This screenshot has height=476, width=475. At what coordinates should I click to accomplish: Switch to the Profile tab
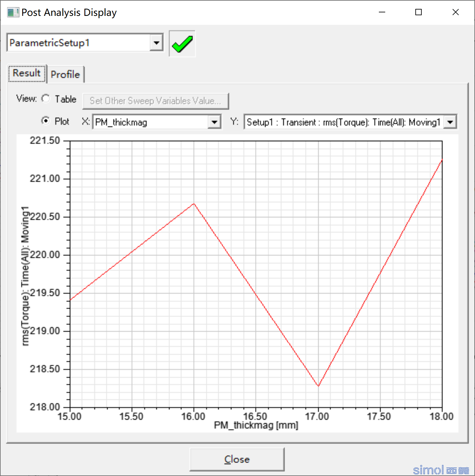click(x=65, y=75)
